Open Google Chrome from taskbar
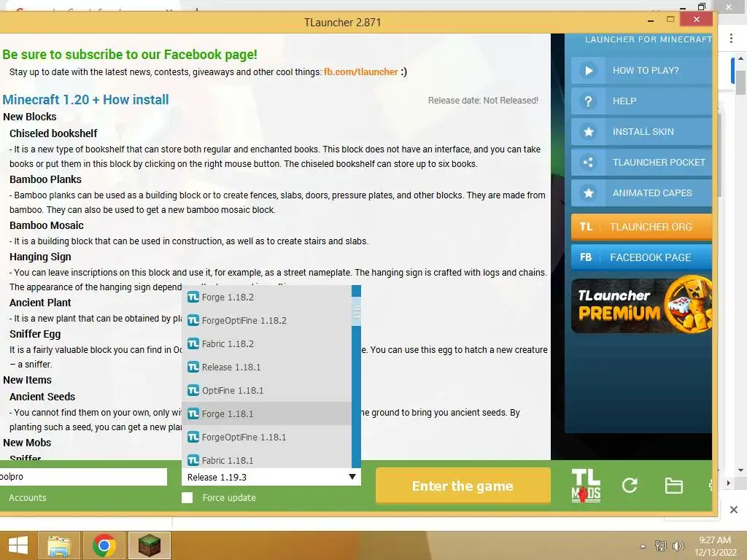Viewport: 747px width, 560px height. click(x=104, y=545)
